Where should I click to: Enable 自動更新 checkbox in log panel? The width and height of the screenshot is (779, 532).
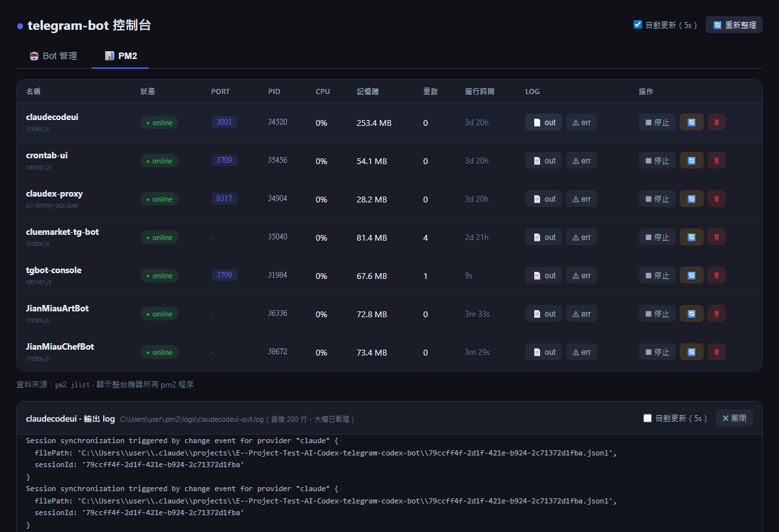pos(647,418)
